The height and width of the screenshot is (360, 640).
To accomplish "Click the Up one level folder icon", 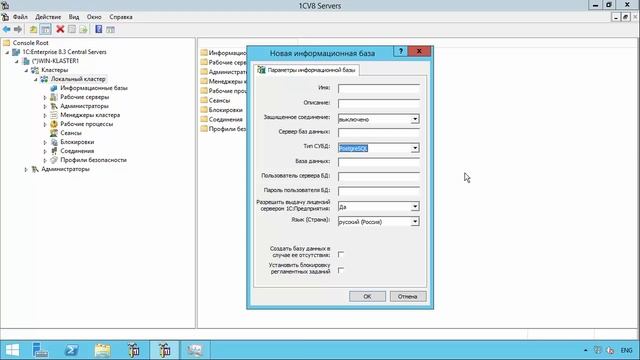I will click(x=33, y=29).
